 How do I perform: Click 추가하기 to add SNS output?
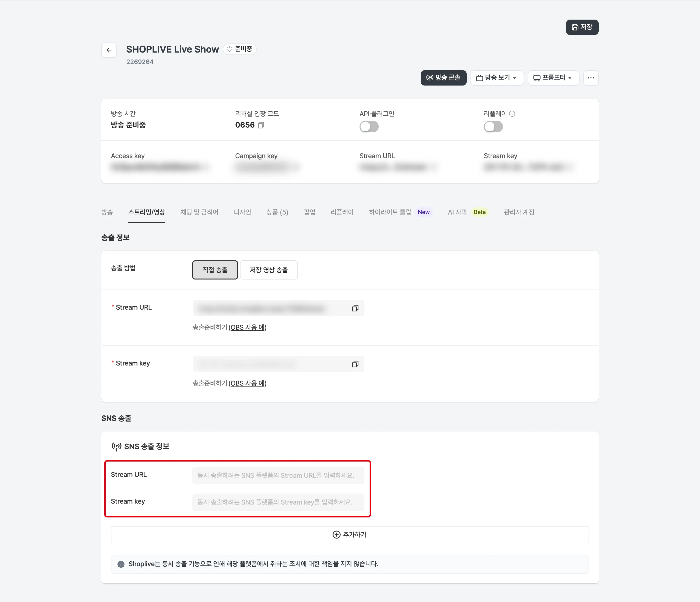(x=350, y=534)
